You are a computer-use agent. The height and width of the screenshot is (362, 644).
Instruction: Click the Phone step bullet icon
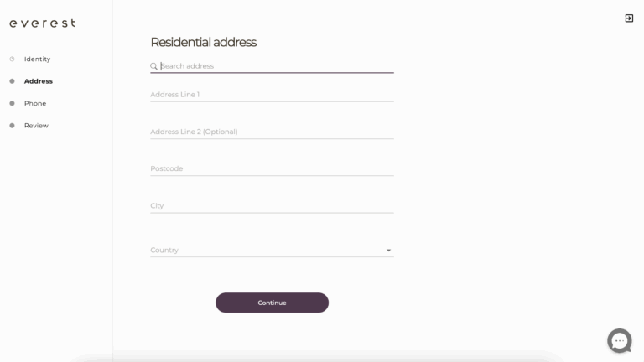point(12,103)
